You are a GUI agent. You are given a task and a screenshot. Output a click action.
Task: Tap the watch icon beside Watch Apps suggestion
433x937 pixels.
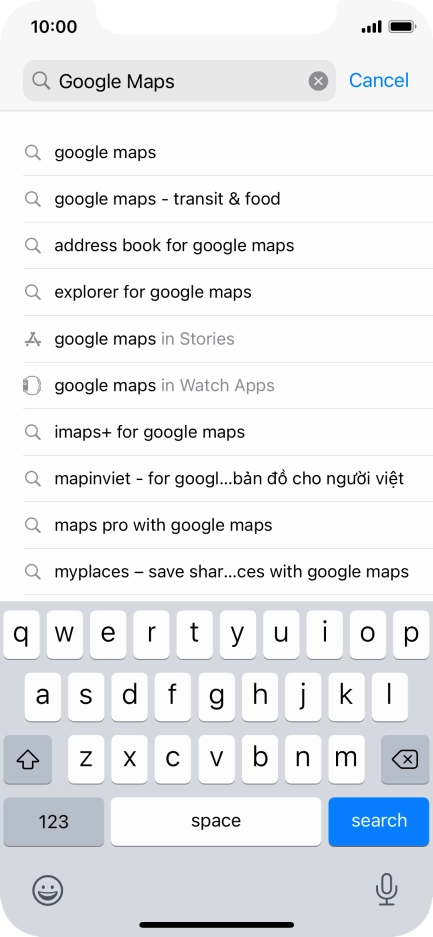(32, 385)
